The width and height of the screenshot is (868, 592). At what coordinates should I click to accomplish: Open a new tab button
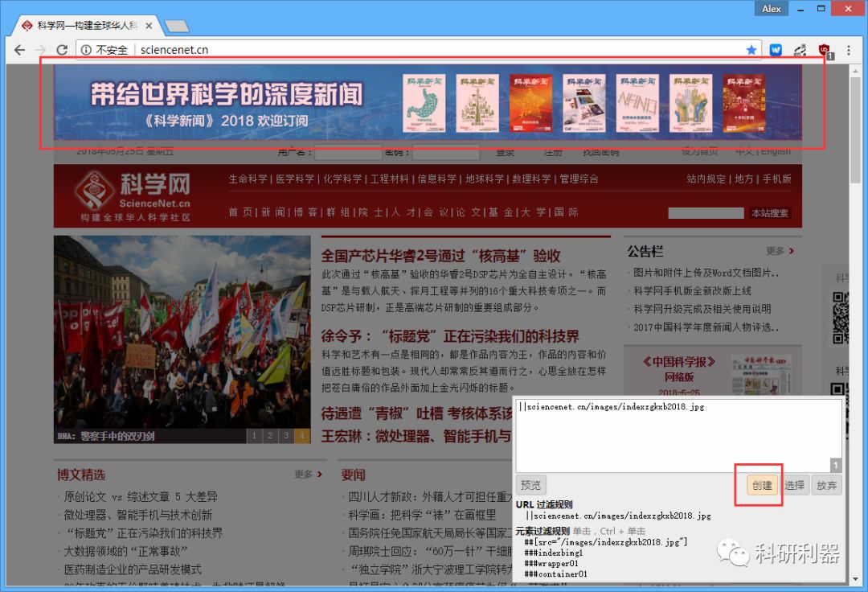click(x=177, y=26)
